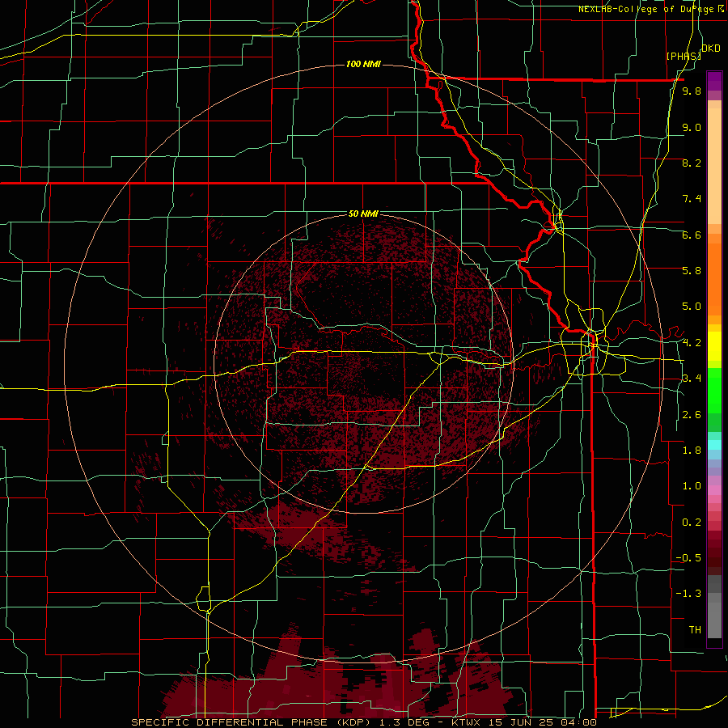
Task: Pick the bright green color bar segment
Action: (714, 392)
